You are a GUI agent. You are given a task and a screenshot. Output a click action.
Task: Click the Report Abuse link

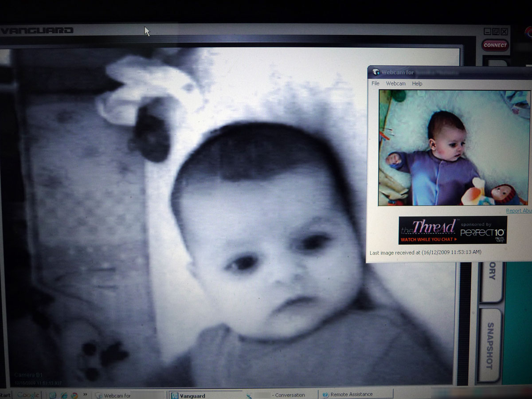[x=519, y=211]
